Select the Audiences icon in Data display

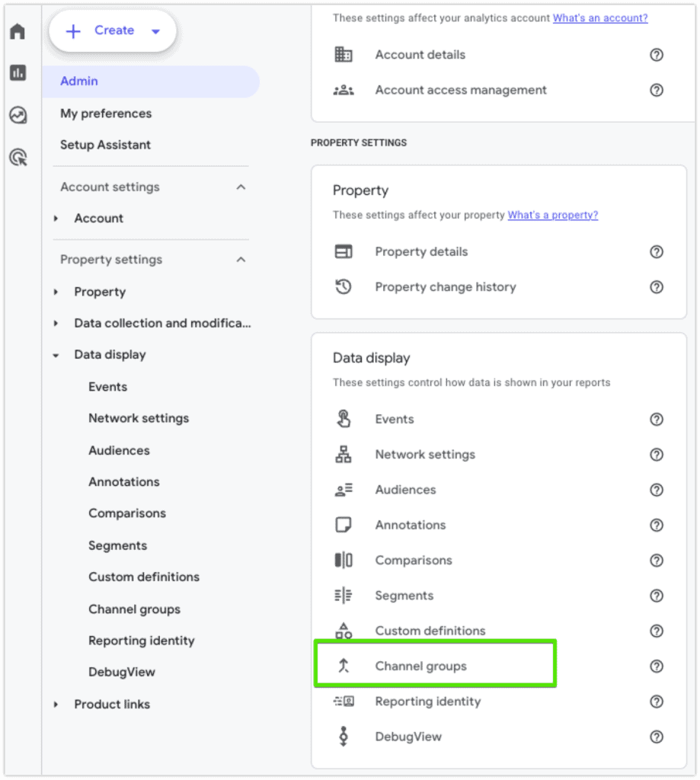344,490
